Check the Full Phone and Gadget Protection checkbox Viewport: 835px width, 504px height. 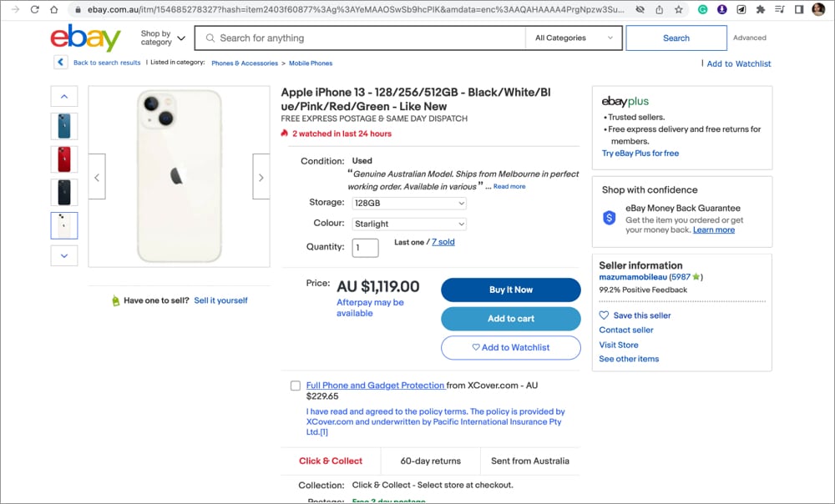tap(296, 386)
